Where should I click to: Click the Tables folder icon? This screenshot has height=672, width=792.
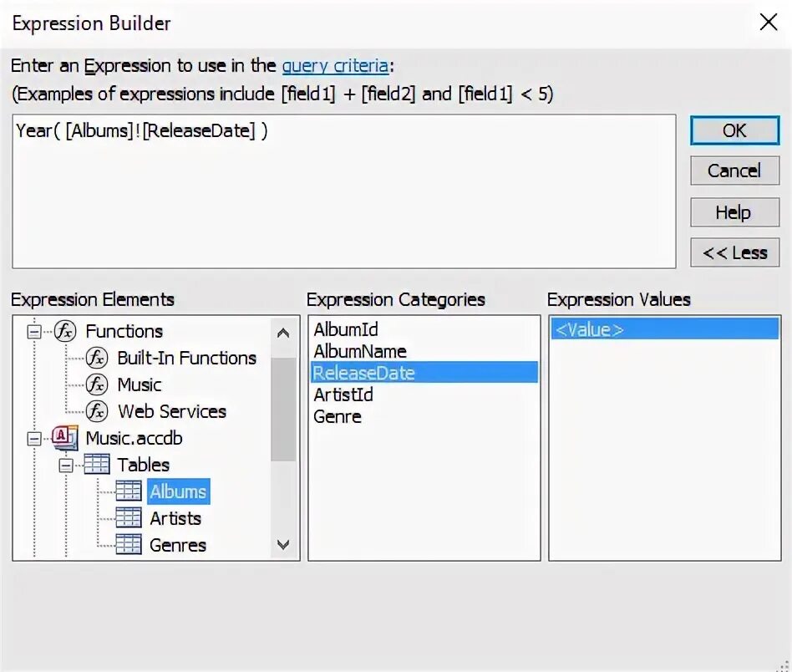click(x=96, y=465)
